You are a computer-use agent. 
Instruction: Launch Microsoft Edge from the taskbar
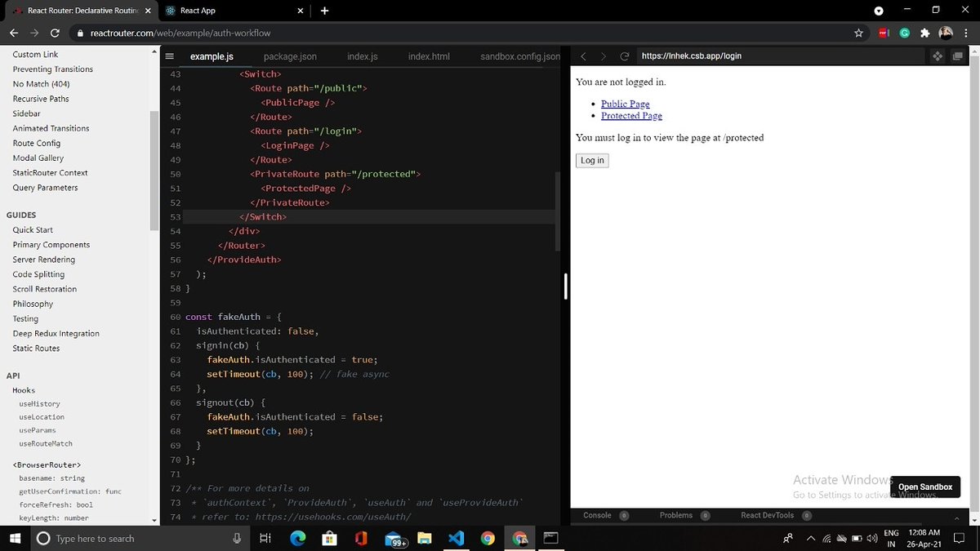297,538
